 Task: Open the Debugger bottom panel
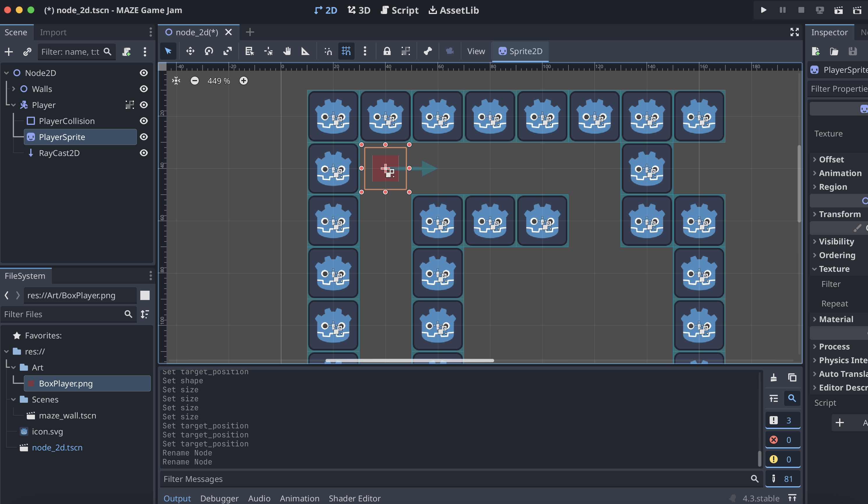coord(219,498)
